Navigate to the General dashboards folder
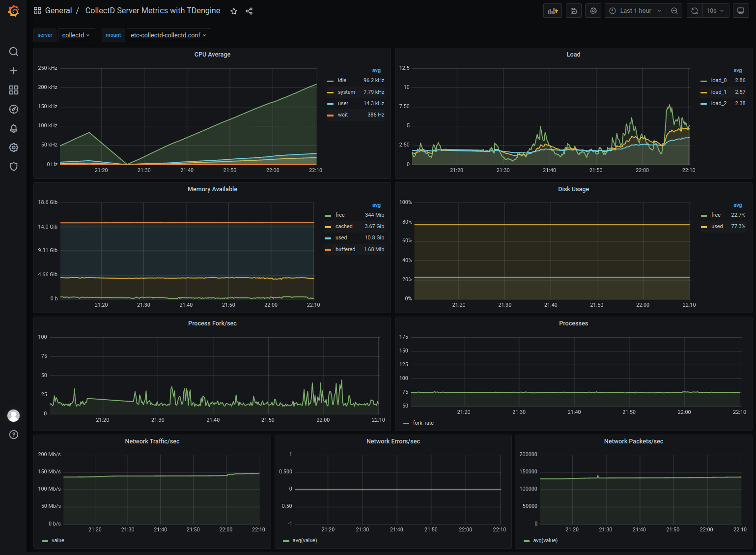Screen dimensions: 756x555 [58, 10]
